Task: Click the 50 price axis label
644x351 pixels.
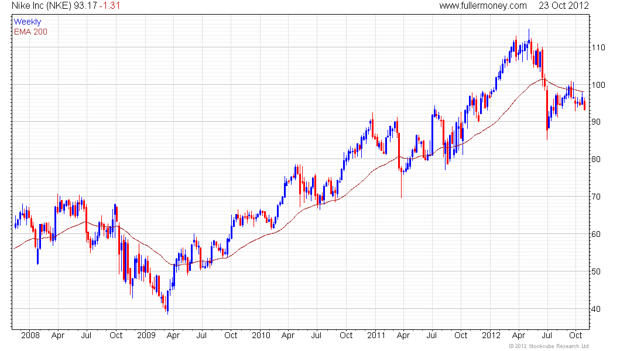Action: 596,271
